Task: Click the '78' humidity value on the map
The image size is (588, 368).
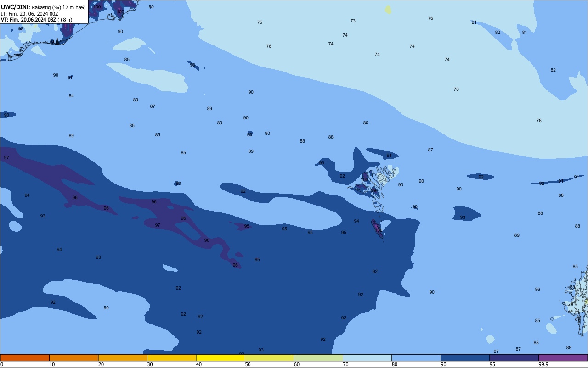Action: 539,121
